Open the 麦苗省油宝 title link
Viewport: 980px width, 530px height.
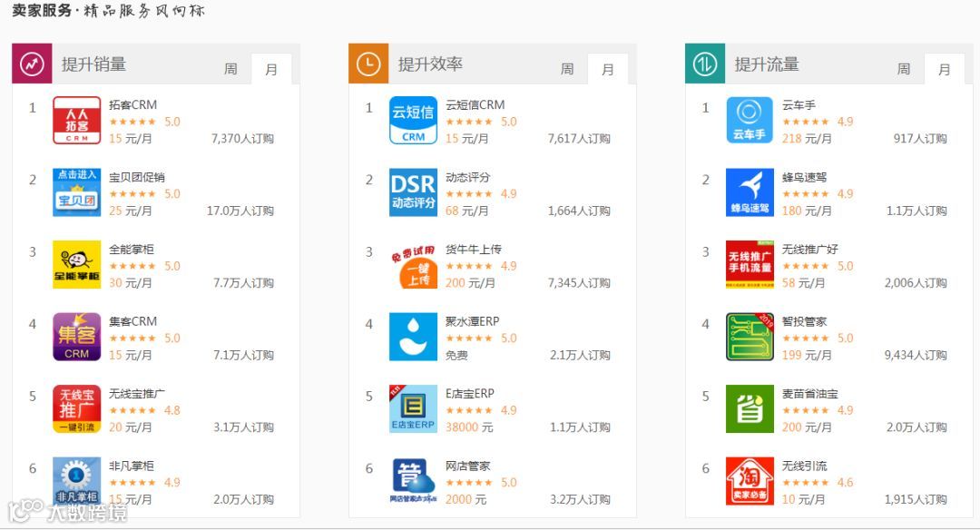point(810,394)
